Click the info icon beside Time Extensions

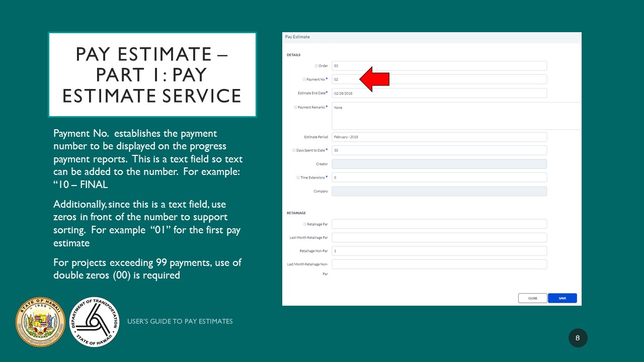point(298,177)
